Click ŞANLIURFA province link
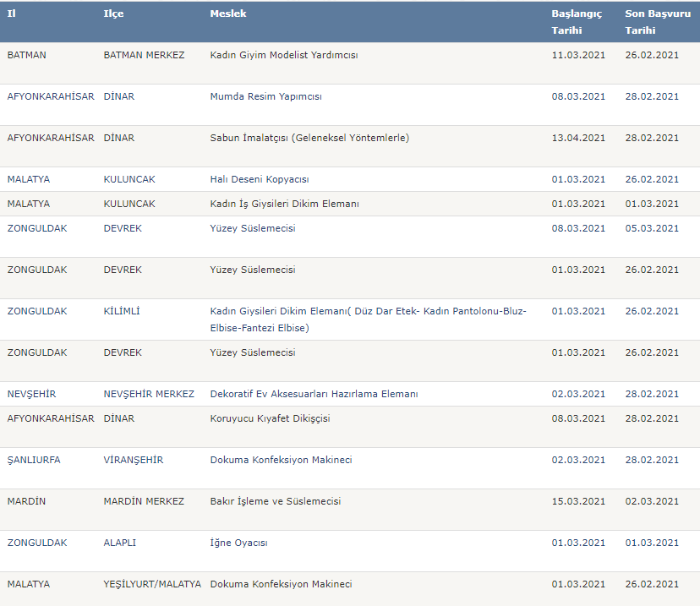 (x=34, y=460)
